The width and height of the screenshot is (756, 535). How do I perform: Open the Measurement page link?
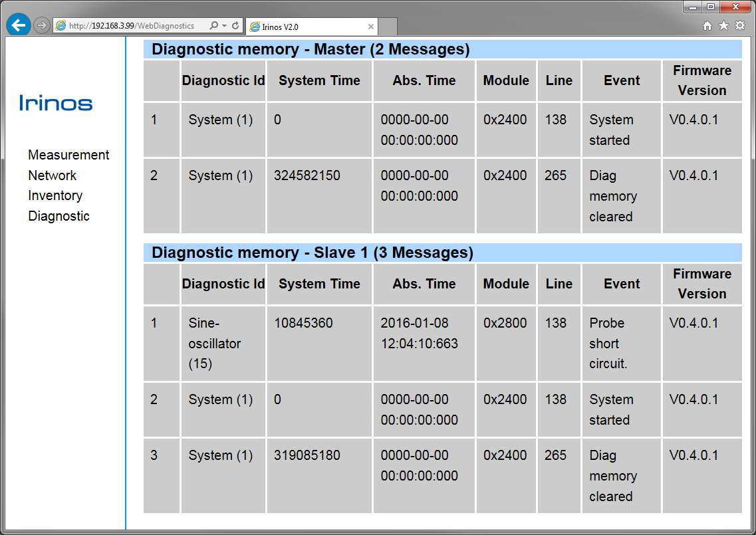pyautogui.click(x=68, y=155)
